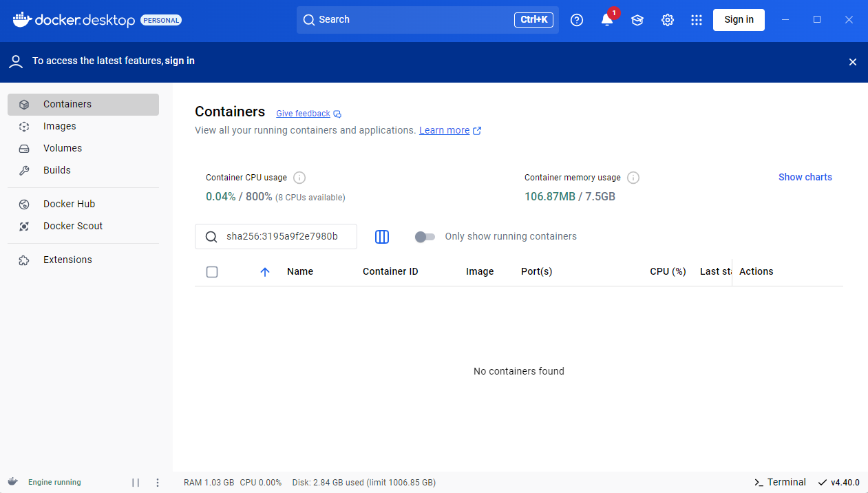This screenshot has width=868, height=493.
Task: Click Show charts
Action: [805, 177]
